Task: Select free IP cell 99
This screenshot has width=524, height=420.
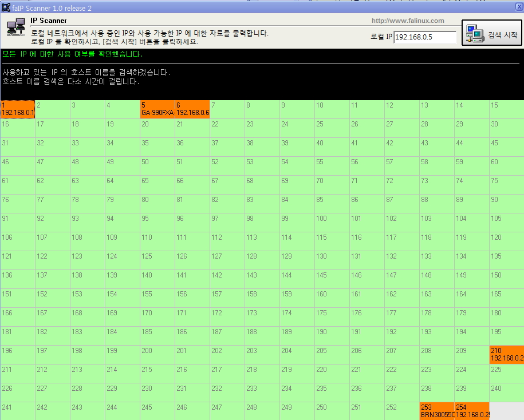Action: 297,223
